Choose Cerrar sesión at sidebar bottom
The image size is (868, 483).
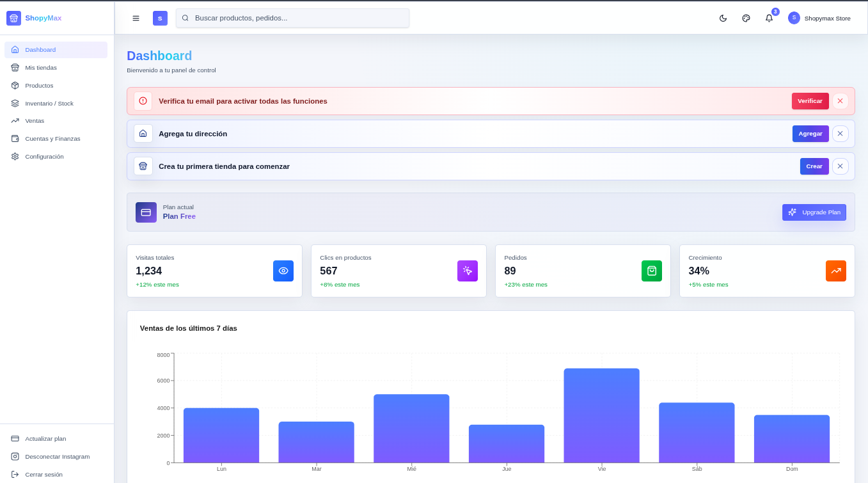click(x=43, y=474)
